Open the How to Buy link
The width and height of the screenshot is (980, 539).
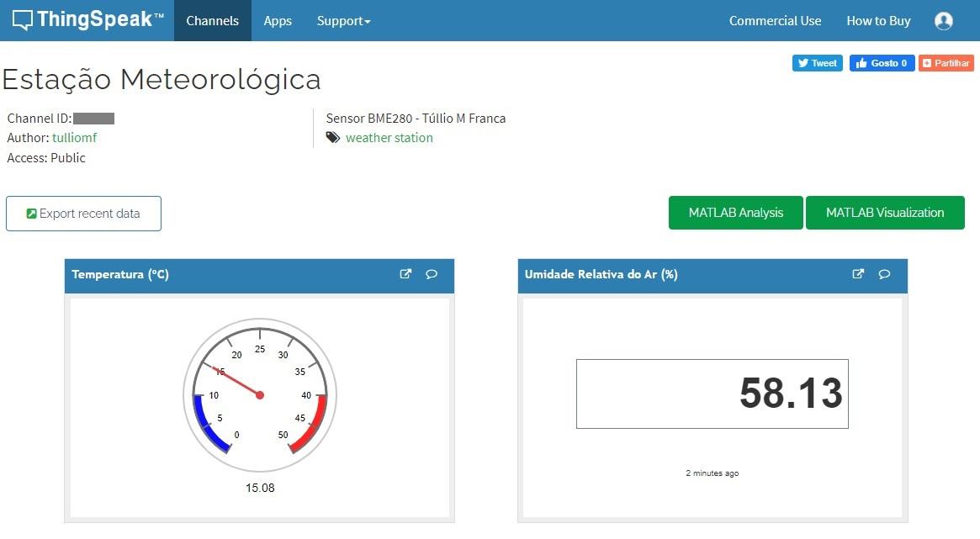[x=878, y=21]
